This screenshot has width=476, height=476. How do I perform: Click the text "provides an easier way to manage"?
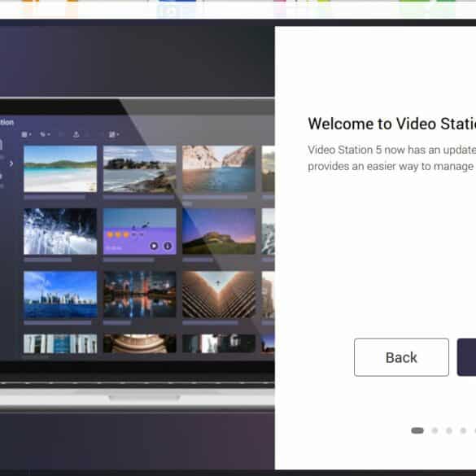pos(391,166)
